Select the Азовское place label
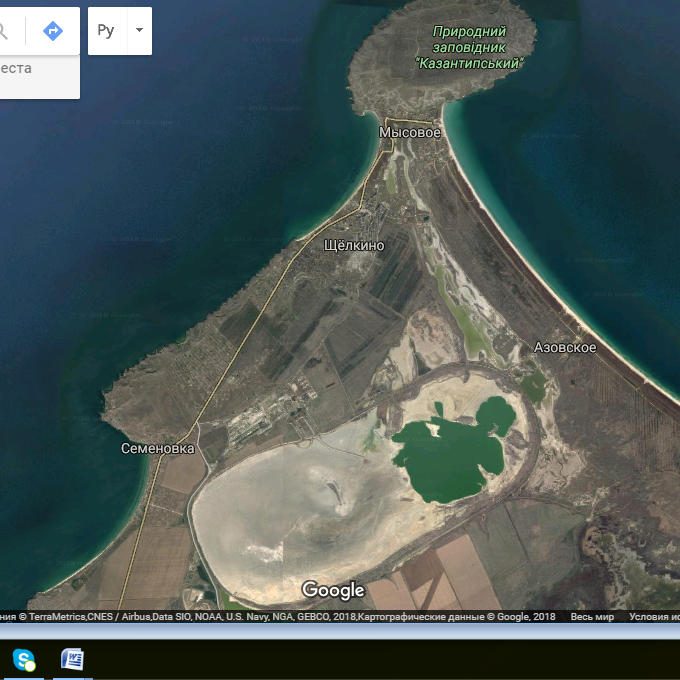This screenshot has width=680, height=680. coord(565,347)
